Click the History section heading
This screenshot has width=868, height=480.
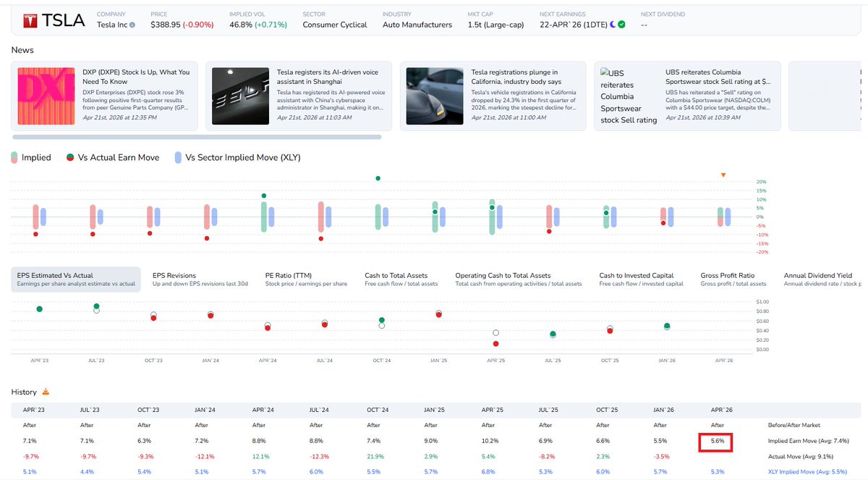[24, 392]
